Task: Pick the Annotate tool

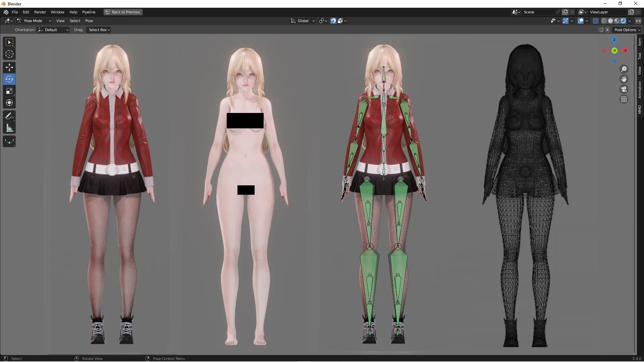Action: 9,116
